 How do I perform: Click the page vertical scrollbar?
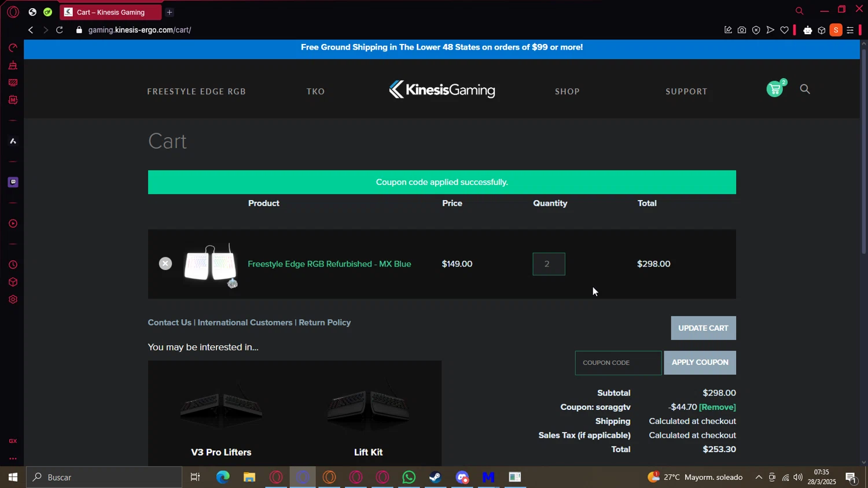[x=864, y=153]
